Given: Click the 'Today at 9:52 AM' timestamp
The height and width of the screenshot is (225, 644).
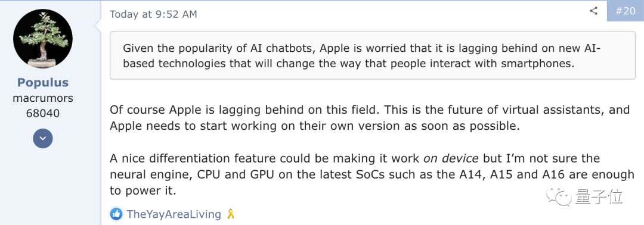Looking at the screenshot, I should [153, 14].
